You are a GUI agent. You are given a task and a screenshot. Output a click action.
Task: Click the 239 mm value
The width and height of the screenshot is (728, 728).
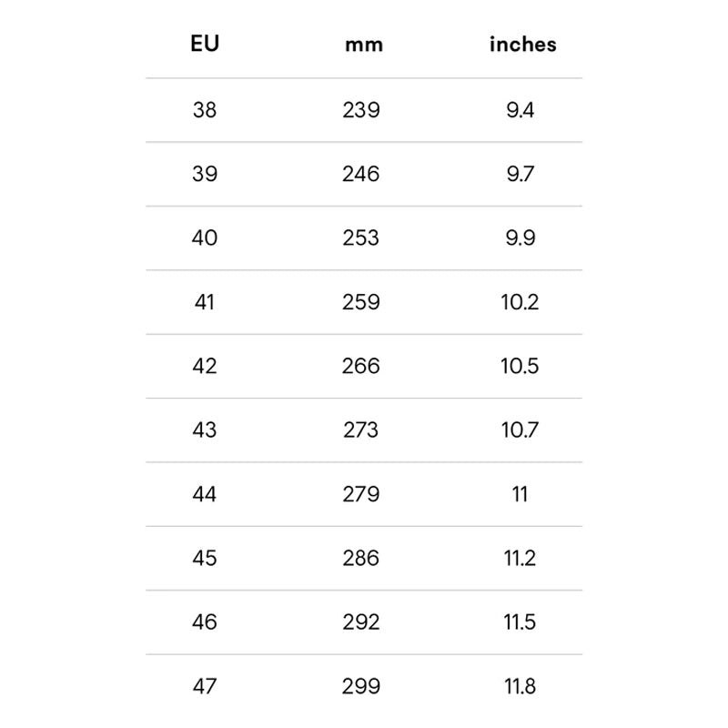(x=361, y=110)
